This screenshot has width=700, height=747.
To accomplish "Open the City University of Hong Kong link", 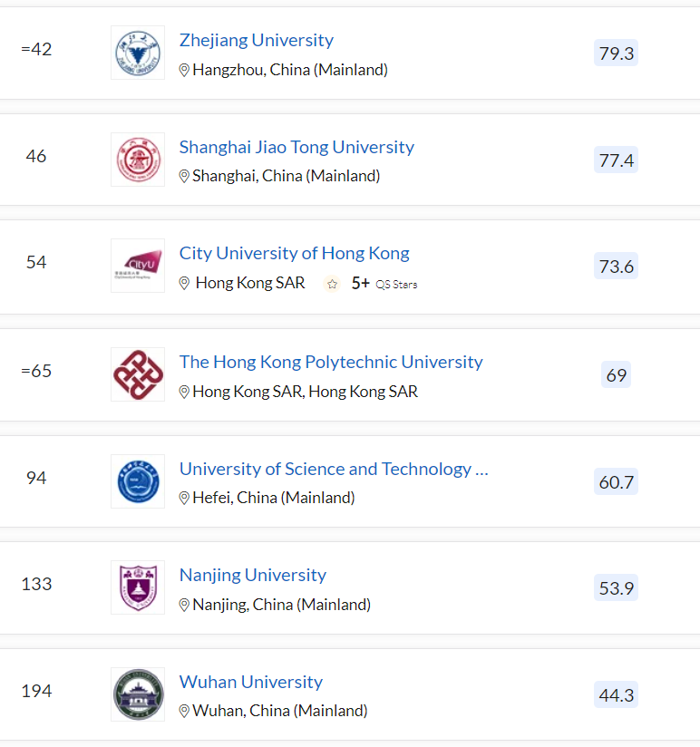I will click(294, 253).
